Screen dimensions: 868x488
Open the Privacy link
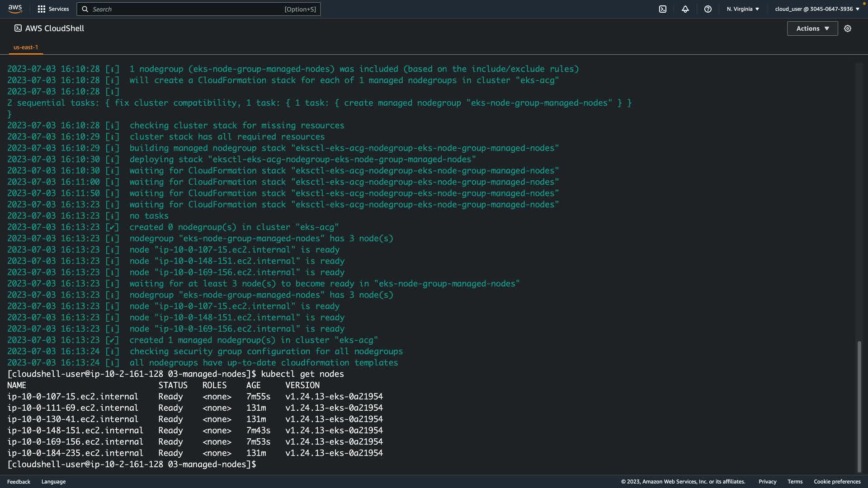click(767, 482)
